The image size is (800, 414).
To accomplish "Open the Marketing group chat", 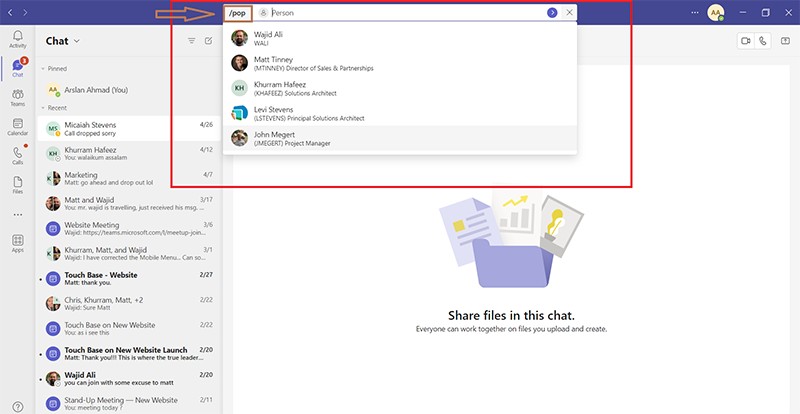I will pyautogui.click(x=128, y=179).
